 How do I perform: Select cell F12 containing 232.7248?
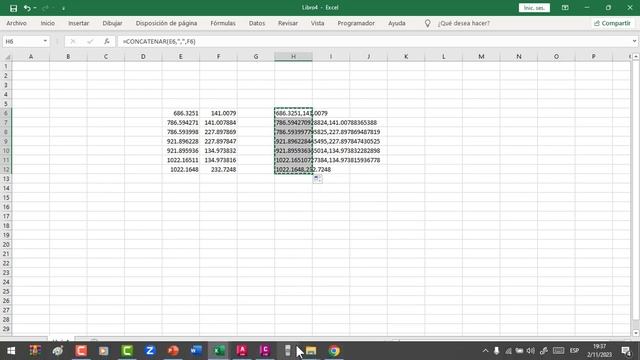218,169
